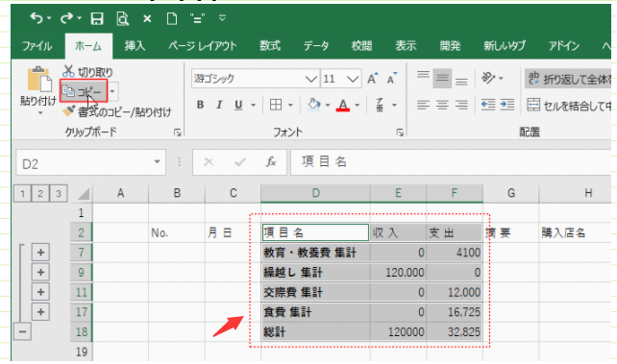The image size is (617, 364).
Task: Apply fill color with paint bucket
Action: coord(313,105)
